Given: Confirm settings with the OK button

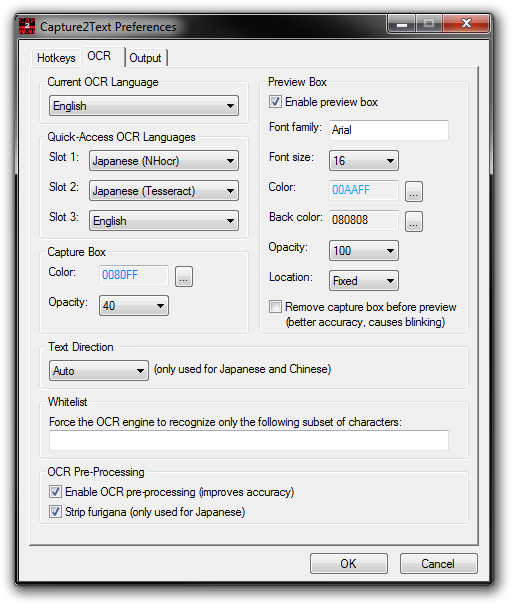Looking at the screenshot, I should tap(348, 563).
